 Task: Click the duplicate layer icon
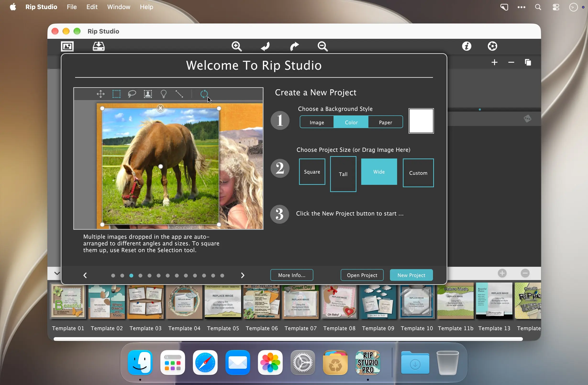pyautogui.click(x=528, y=62)
